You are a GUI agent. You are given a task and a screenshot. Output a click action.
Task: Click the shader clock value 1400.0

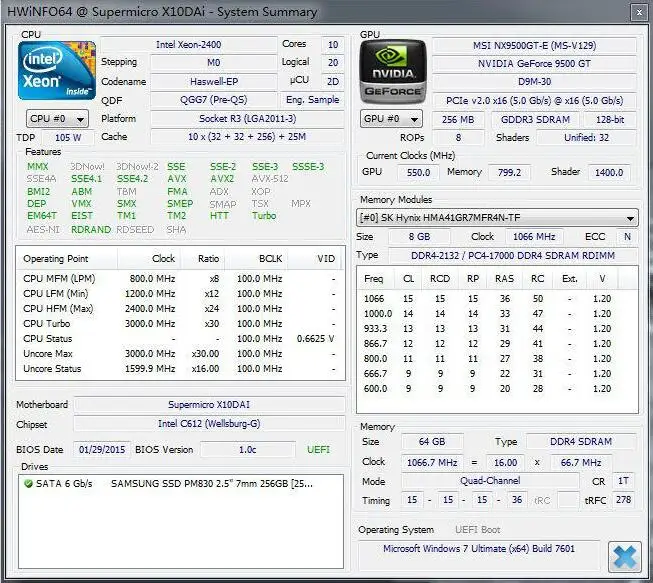pos(608,172)
